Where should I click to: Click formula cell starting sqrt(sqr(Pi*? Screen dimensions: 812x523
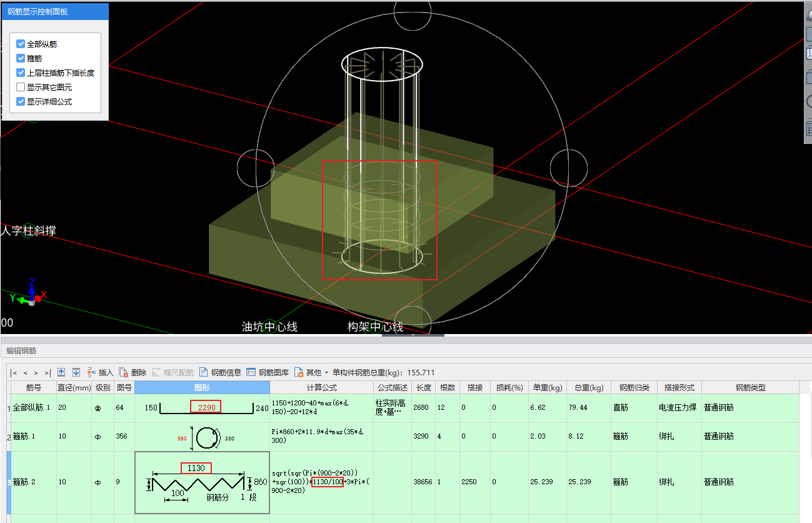click(x=322, y=482)
